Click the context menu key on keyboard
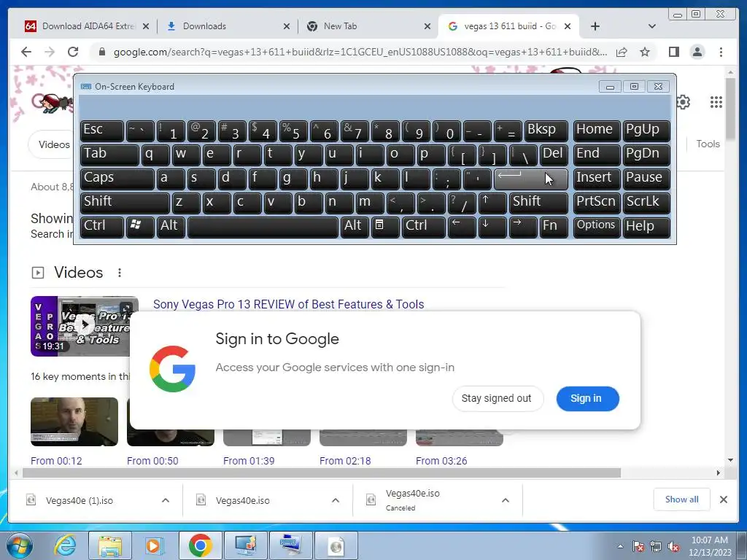This screenshot has width=747, height=560. tap(384, 226)
